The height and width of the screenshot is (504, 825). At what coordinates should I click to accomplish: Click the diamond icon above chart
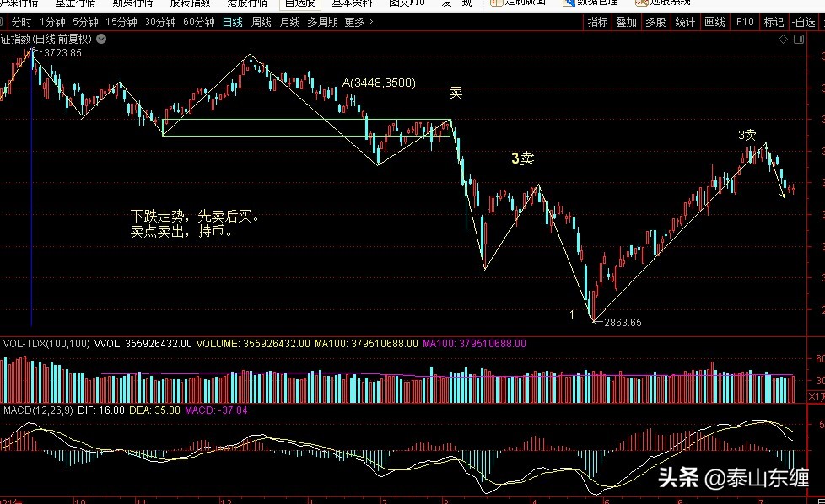pos(783,40)
